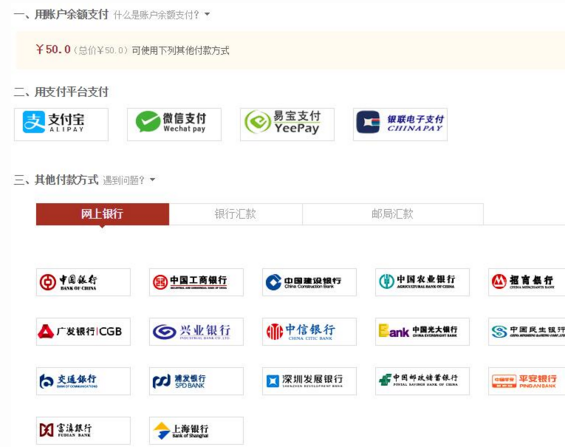Select China Construction Bank logo
Screen dimensions: 565x447
309,282
